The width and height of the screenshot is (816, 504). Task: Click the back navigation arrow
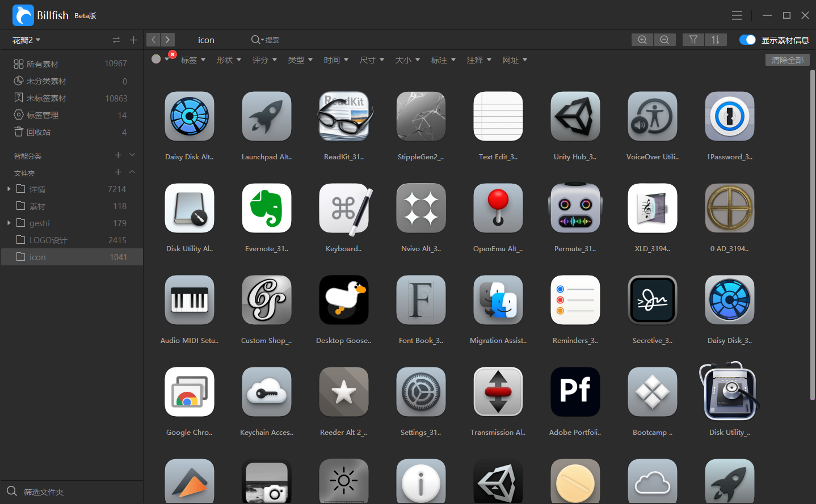[x=153, y=40]
